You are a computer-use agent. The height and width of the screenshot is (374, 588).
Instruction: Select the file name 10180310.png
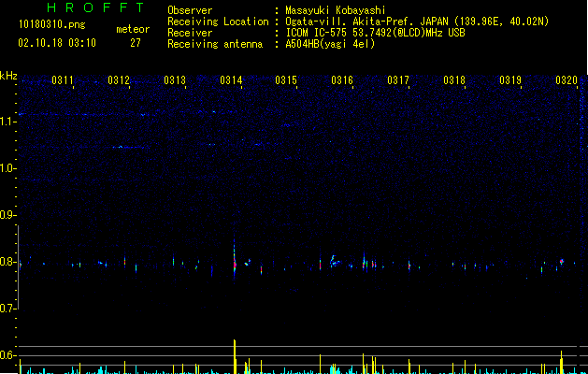52,25
